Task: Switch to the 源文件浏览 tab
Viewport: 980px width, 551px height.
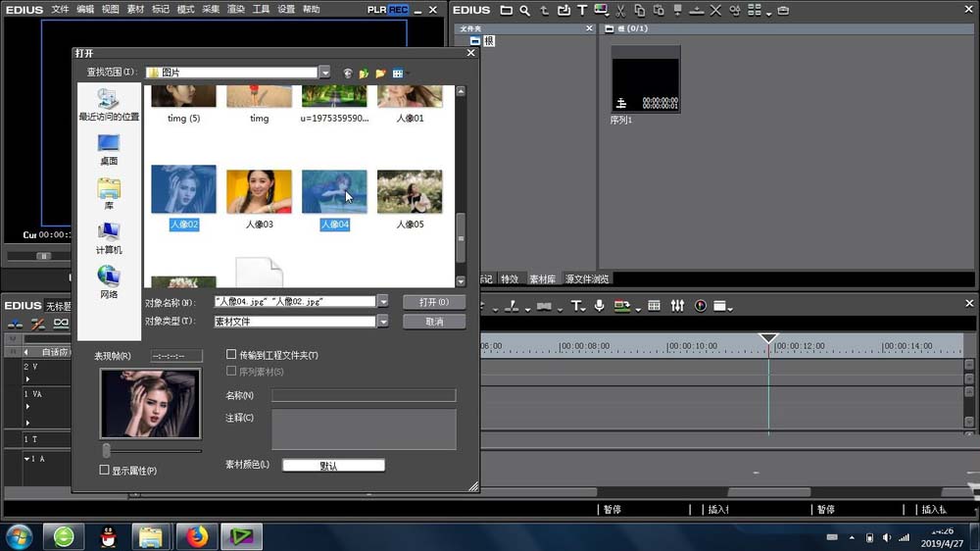Action: pos(587,279)
